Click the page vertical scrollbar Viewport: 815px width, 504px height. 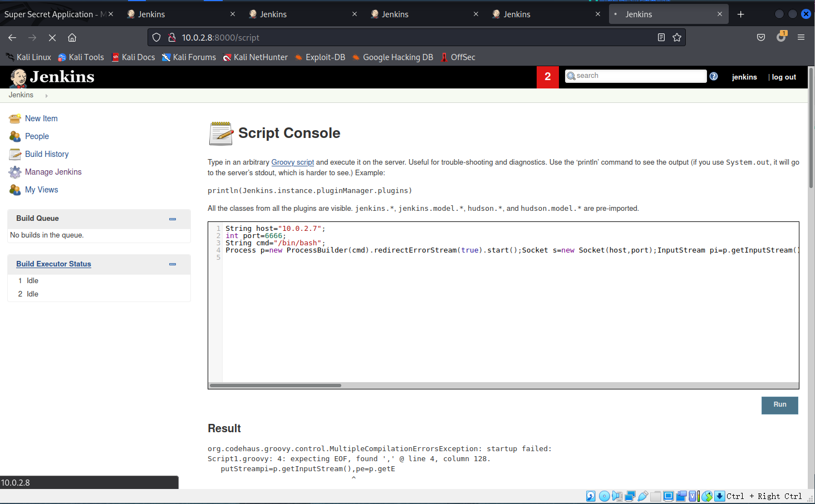point(811,128)
